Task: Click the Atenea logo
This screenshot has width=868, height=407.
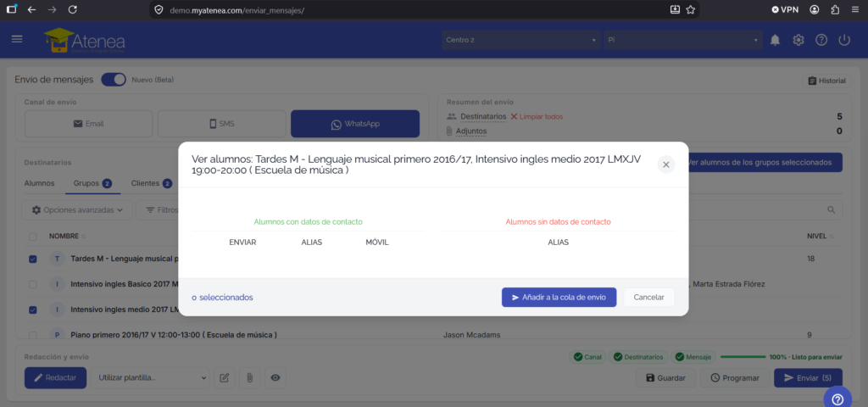Action: click(x=85, y=41)
